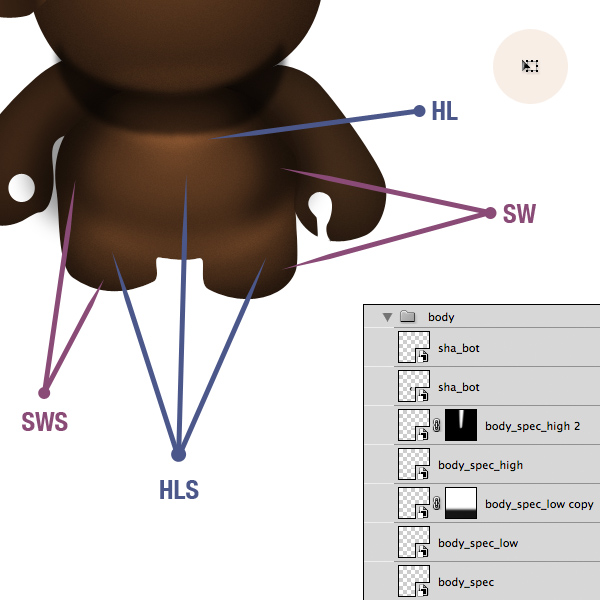Select the body_spec_low copy layer name
The image size is (600, 600).
pyautogui.click(x=539, y=504)
